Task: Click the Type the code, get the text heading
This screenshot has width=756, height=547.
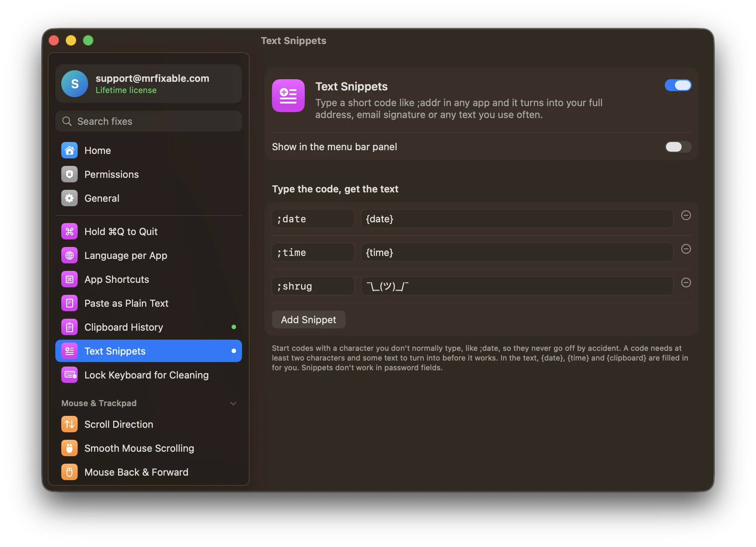Action: coord(335,189)
